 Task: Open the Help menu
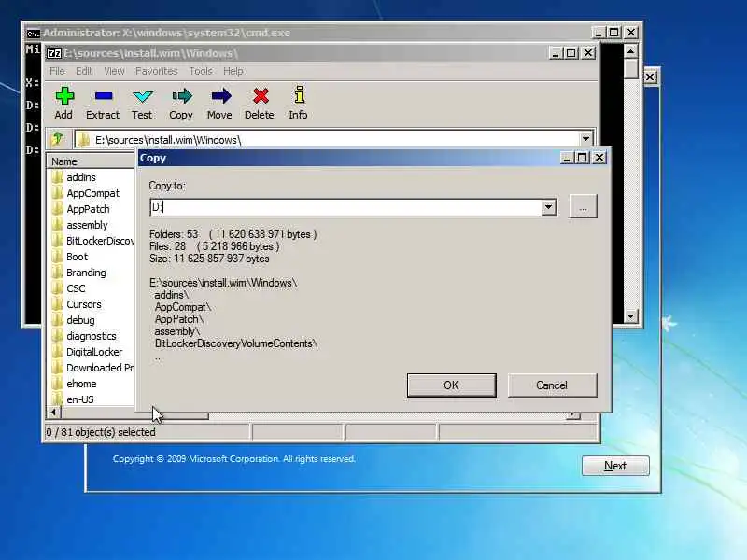pos(233,71)
